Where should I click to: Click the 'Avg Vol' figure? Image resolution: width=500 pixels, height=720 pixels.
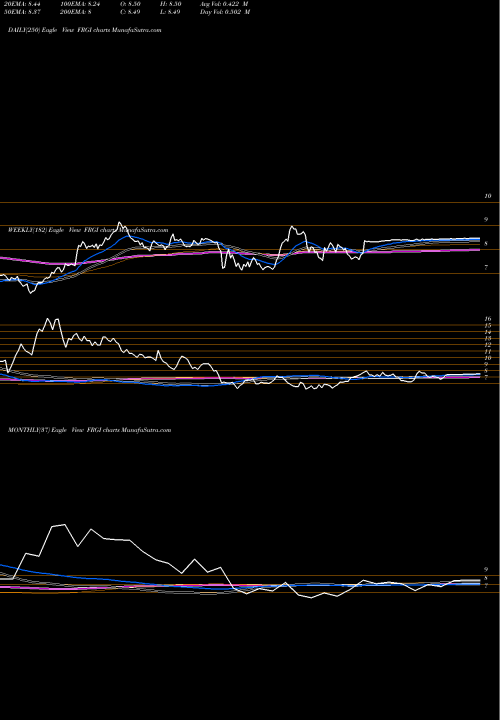point(225,3)
